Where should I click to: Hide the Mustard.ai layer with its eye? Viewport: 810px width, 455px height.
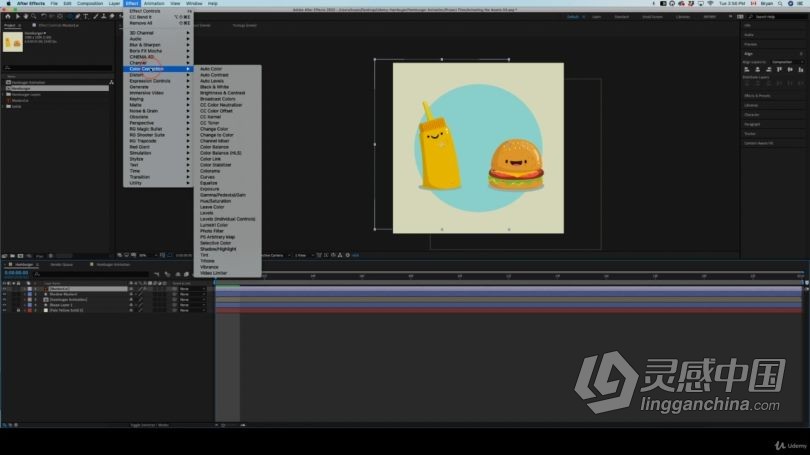click(5, 289)
